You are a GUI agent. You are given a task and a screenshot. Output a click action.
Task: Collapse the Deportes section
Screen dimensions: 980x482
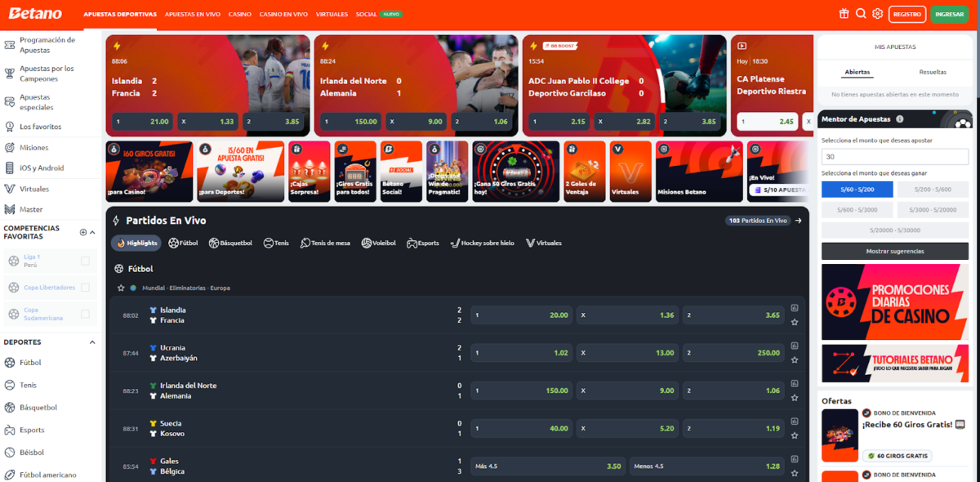[92, 342]
